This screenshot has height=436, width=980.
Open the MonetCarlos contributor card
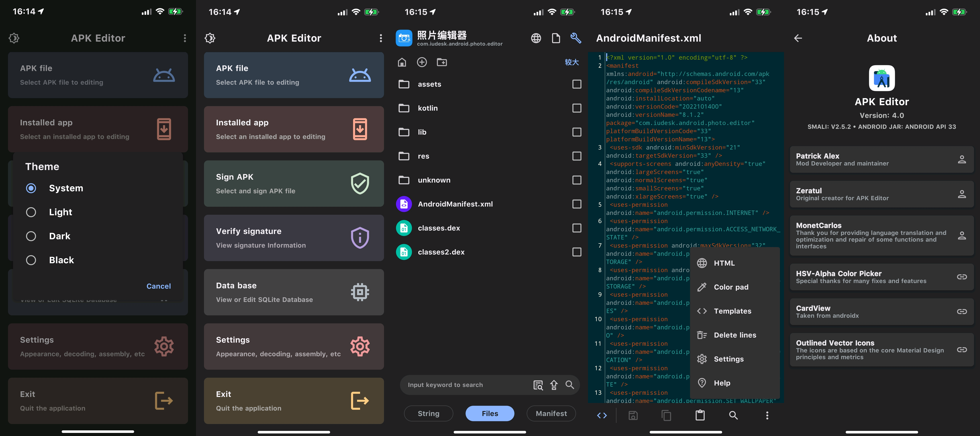[882, 236]
